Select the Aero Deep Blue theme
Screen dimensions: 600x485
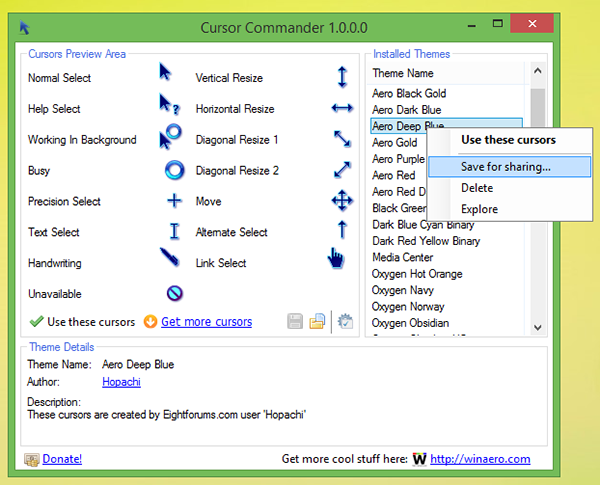pos(446,126)
